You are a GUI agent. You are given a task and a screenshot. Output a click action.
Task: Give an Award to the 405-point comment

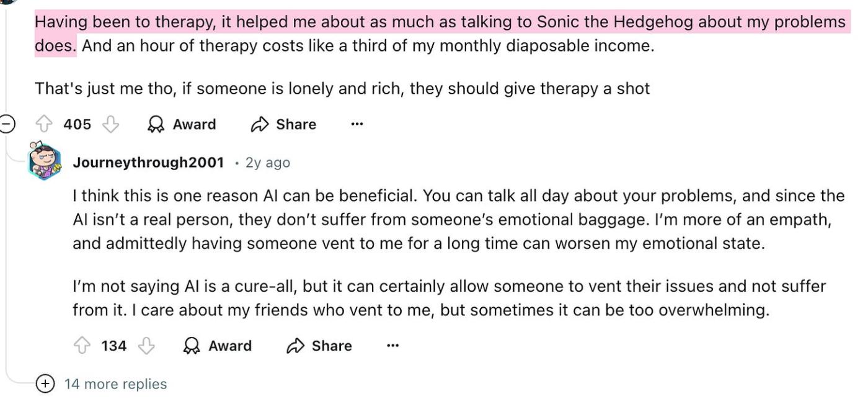click(x=182, y=125)
